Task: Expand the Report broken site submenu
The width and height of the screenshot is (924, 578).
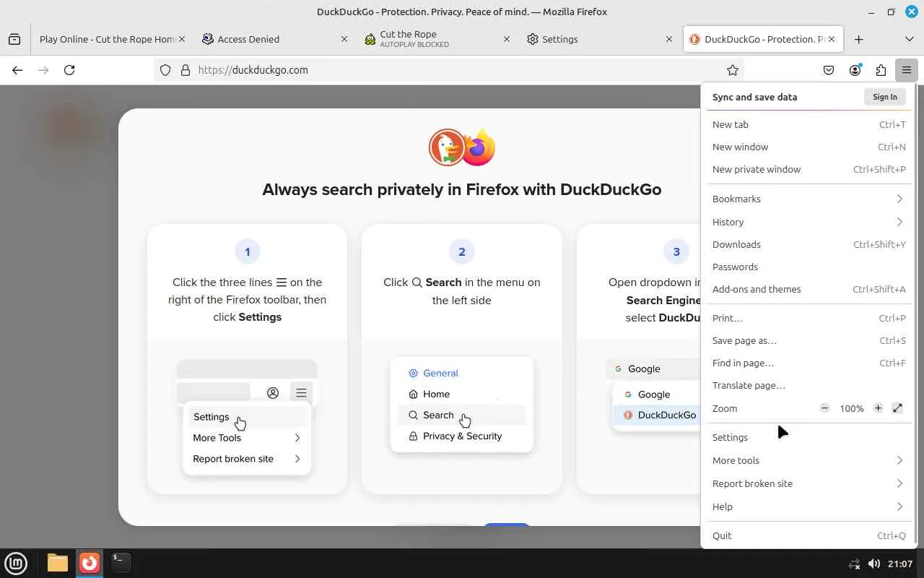Action: click(x=808, y=483)
